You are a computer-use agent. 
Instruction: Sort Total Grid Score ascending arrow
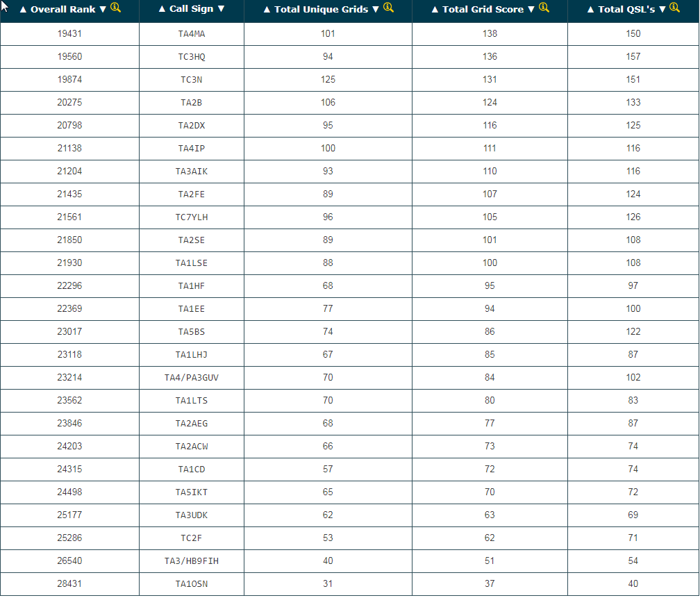[x=435, y=10]
